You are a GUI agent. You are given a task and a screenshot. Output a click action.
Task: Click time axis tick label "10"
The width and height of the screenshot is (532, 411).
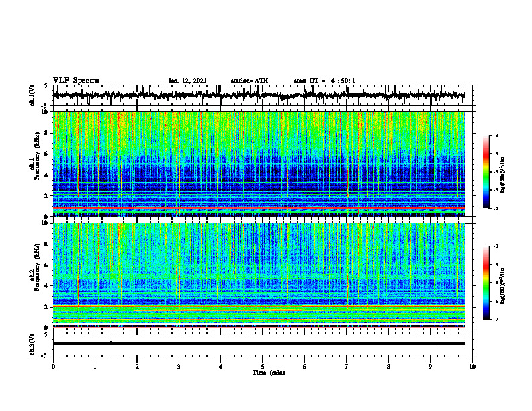coord(472,367)
